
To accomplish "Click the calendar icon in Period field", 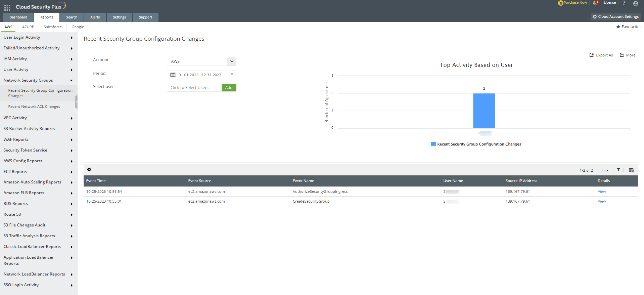I will pyautogui.click(x=173, y=75).
